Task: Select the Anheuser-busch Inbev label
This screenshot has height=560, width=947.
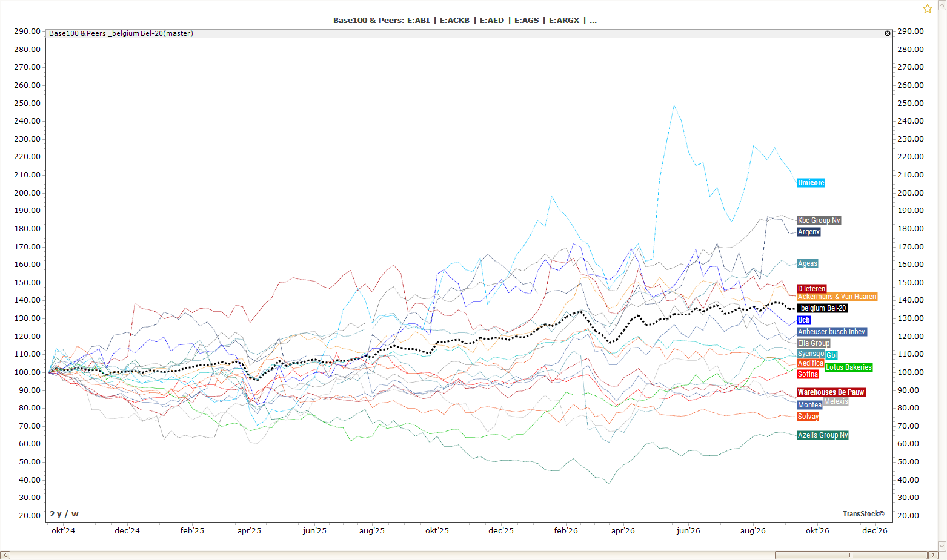Action: click(832, 332)
